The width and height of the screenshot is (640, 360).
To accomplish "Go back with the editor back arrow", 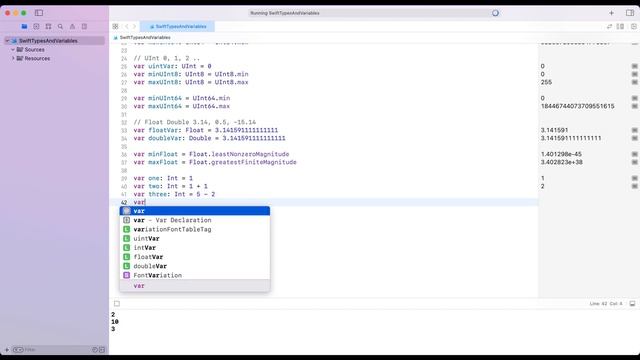I will 127,27.
